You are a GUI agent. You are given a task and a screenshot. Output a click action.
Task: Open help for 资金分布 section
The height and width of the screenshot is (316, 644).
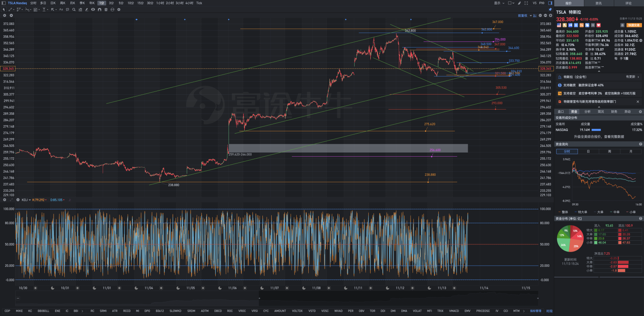click(x=640, y=219)
